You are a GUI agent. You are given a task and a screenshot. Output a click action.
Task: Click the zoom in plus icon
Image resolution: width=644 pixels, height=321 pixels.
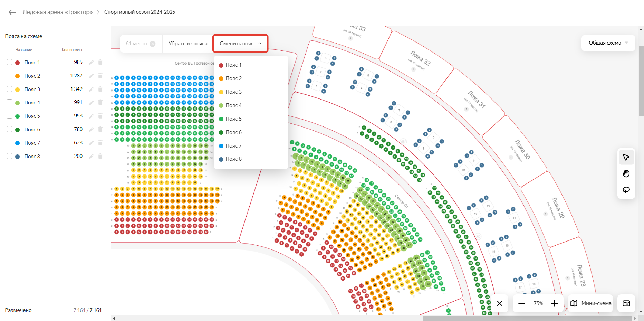555,303
